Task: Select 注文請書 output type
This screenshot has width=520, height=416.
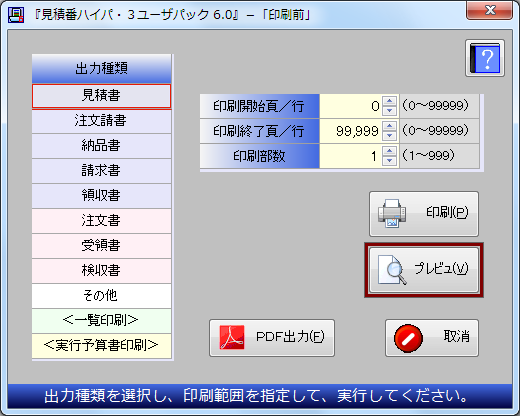Action: coord(101,121)
